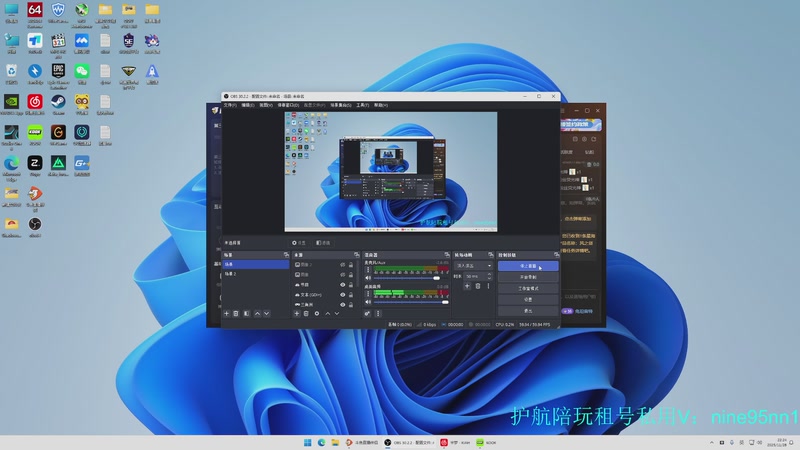Viewport: 800px width, 450px height.
Task: Show the hidden Image source (second row)
Action: 343,274
